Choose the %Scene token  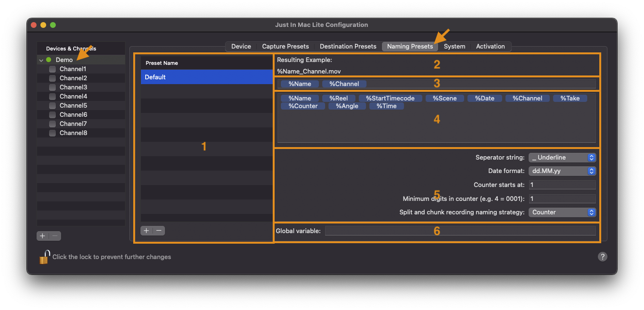tap(444, 99)
